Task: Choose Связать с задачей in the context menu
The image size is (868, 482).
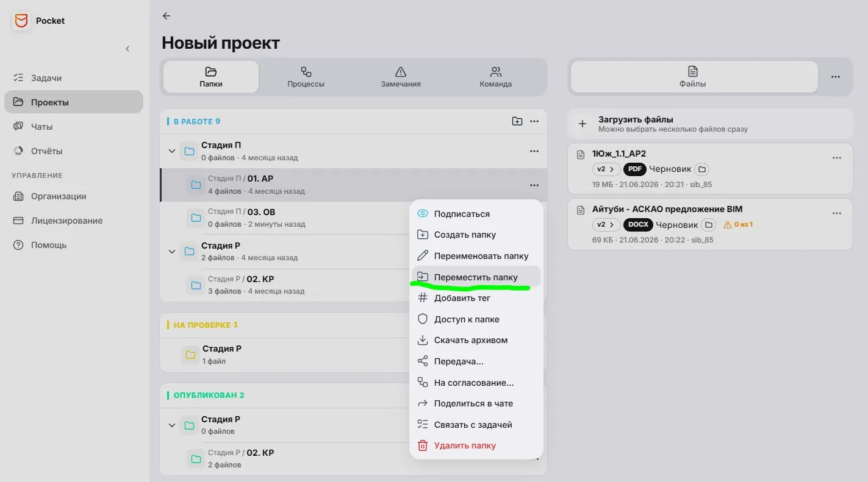Action: coord(476,425)
